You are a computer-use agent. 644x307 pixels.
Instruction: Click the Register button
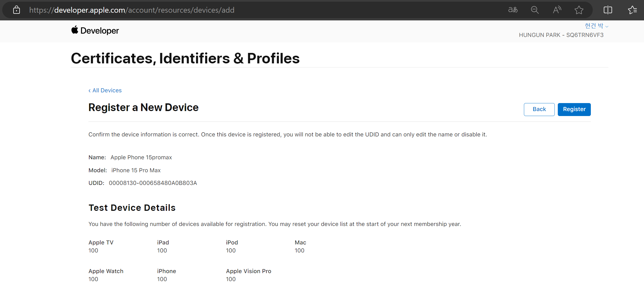point(574,109)
